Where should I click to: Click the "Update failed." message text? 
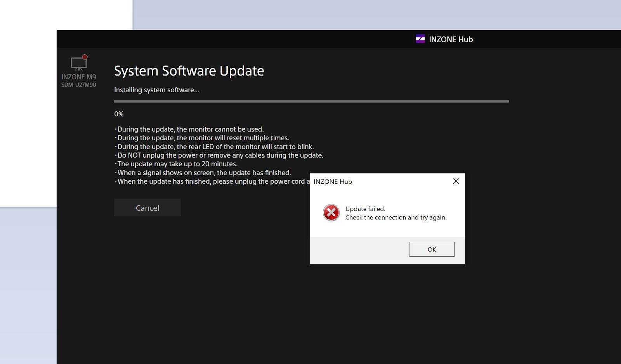(365, 209)
